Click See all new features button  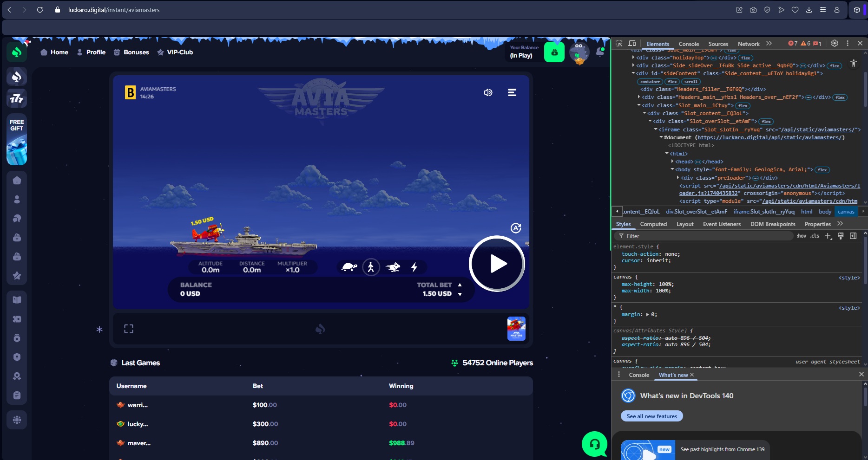click(x=651, y=416)
